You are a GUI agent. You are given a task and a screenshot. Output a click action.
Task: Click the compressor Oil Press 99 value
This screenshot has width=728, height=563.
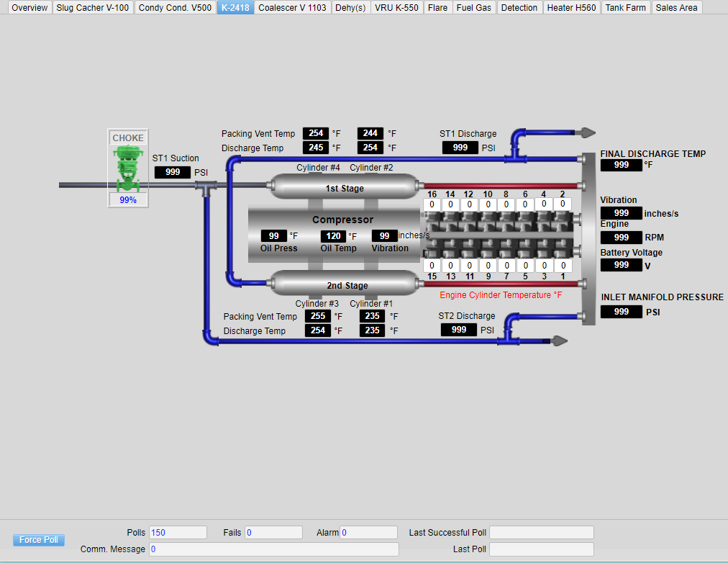coord(273,235)
